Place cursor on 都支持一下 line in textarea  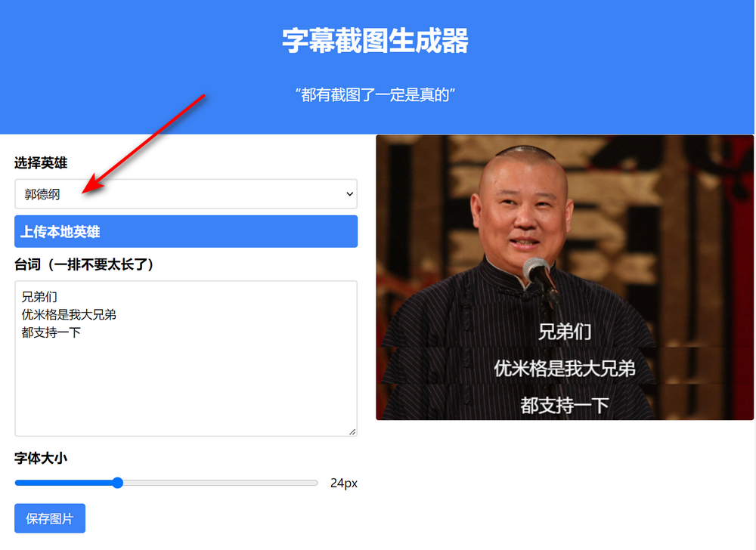51,331
